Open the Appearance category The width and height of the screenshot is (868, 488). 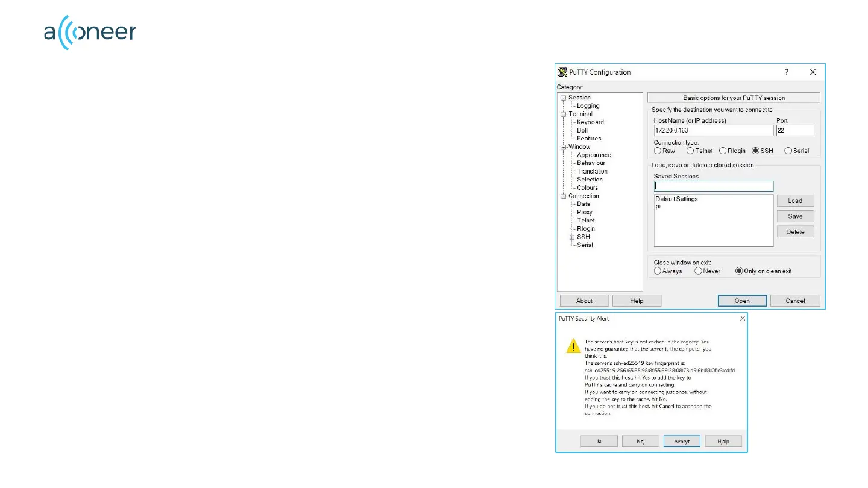(x=594, y=155)
